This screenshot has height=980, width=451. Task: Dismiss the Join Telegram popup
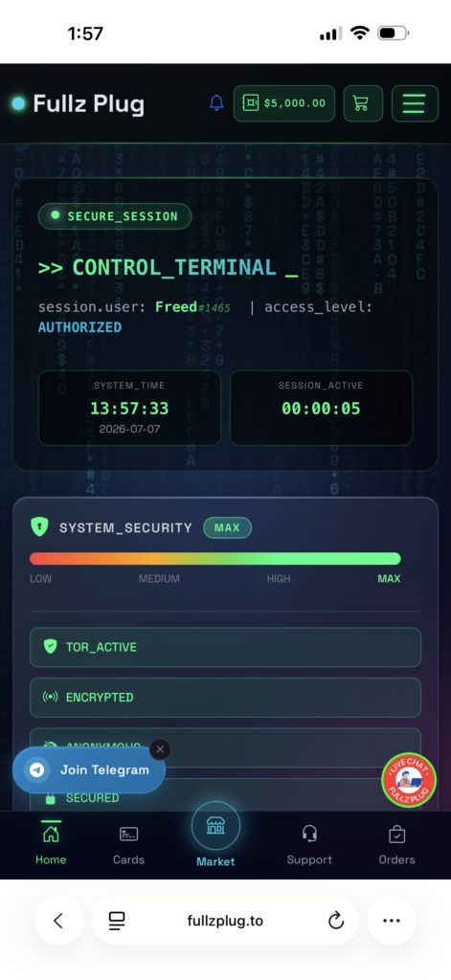(160, 748)
